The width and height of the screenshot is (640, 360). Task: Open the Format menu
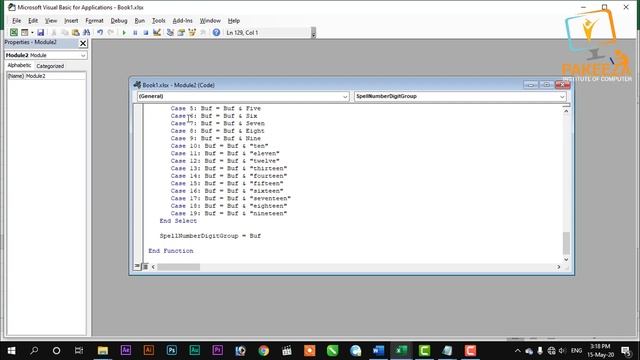(94, 20)
